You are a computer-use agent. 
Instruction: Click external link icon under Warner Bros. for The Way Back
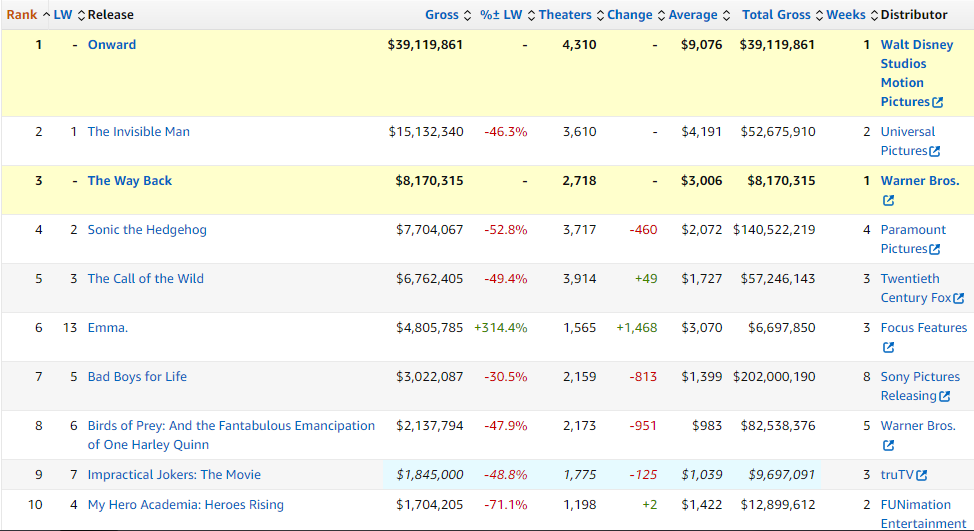click(888, 201)
